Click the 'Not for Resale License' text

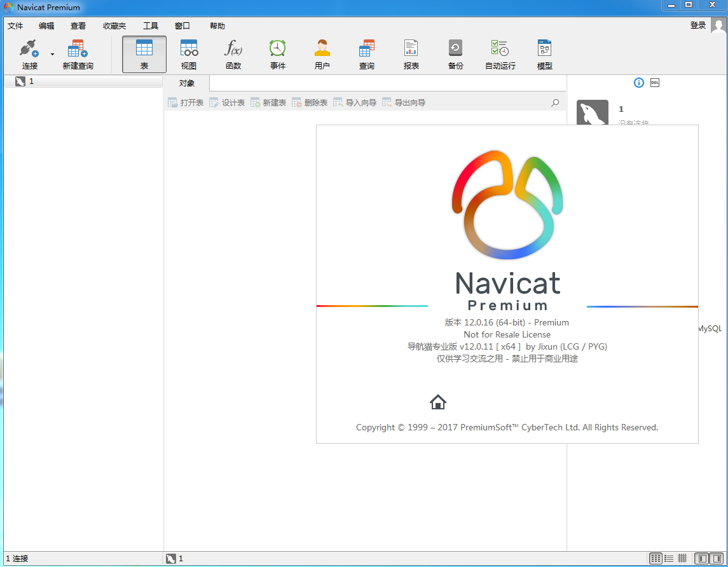point(507,334)
